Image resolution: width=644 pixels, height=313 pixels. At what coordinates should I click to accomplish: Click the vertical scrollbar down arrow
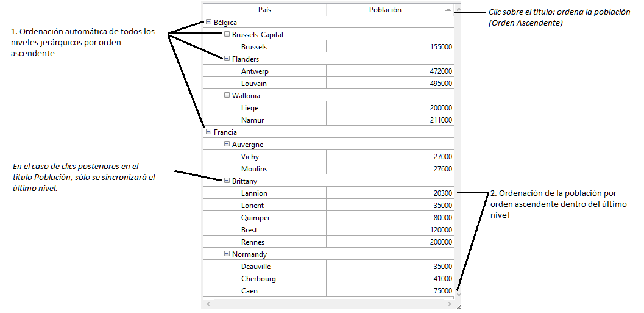(x=458, y=294)
